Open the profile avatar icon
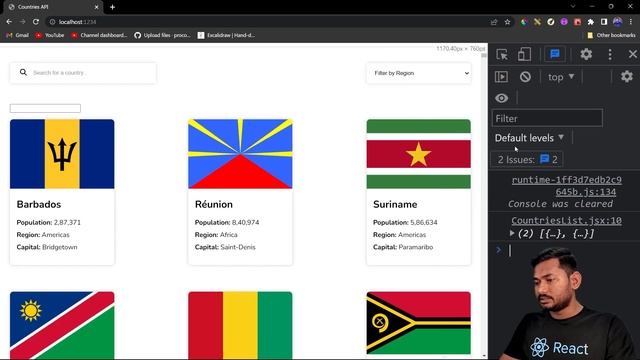 pos(618,22)
